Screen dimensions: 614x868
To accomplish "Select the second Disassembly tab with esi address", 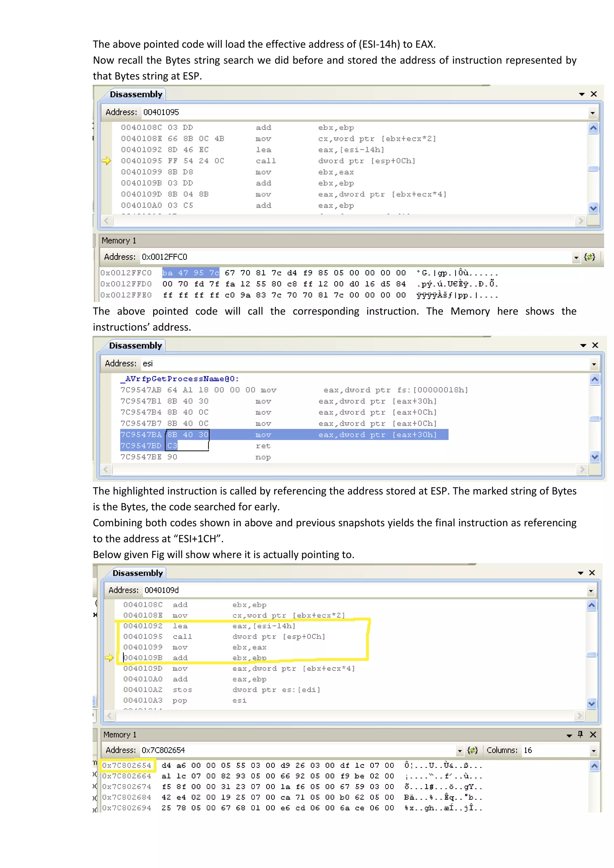I will [x=135, y=346].
